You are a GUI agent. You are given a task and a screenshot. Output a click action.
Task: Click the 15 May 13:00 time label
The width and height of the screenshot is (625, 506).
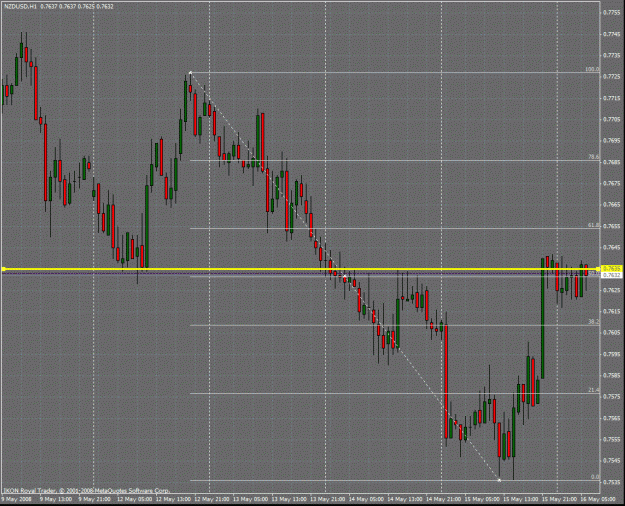pos(521,499)
